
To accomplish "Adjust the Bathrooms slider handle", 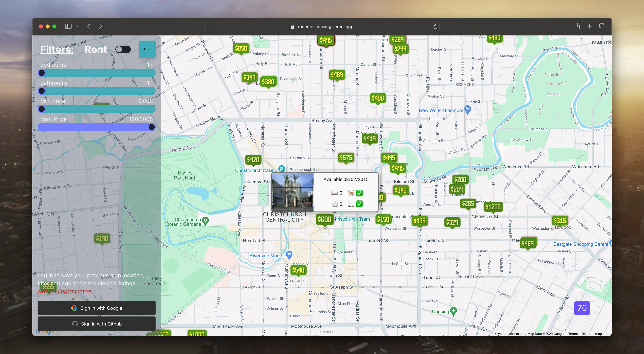I will pos(41,91).
